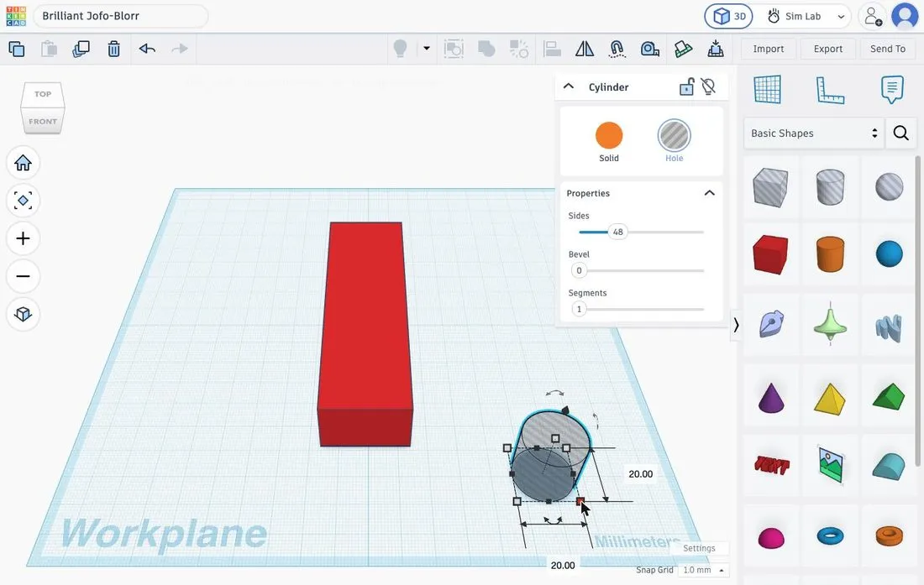Click the Mirror tool icon
This screenshot has height=585, width=924.
tap(585, 49)
